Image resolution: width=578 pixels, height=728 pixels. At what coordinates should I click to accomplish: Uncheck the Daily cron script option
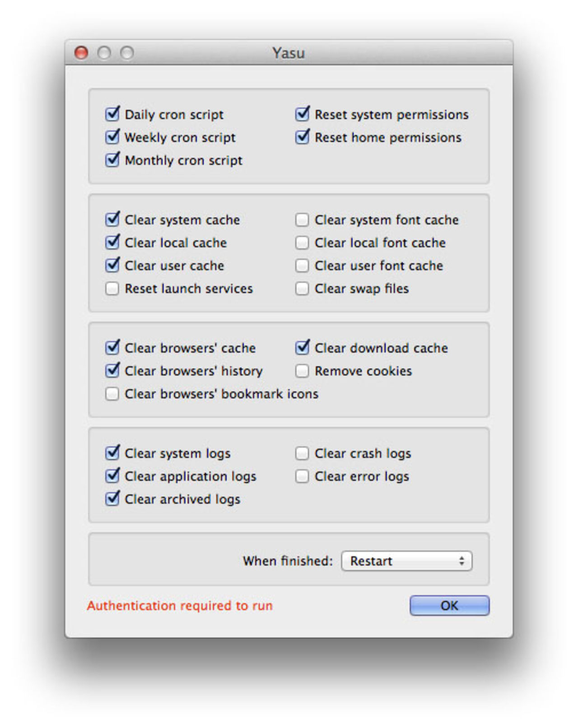click(112, 114)
